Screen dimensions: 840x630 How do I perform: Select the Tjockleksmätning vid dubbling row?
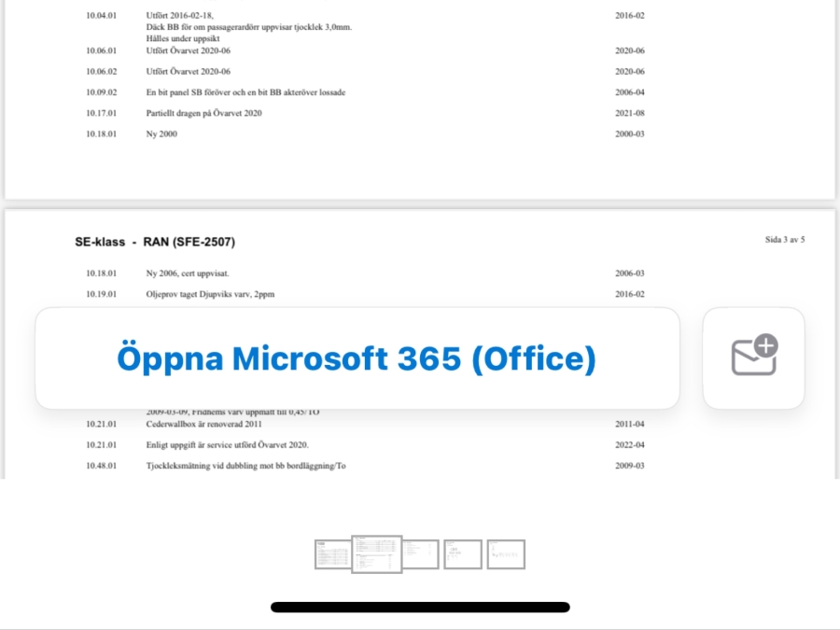click(x=245, y=466)
